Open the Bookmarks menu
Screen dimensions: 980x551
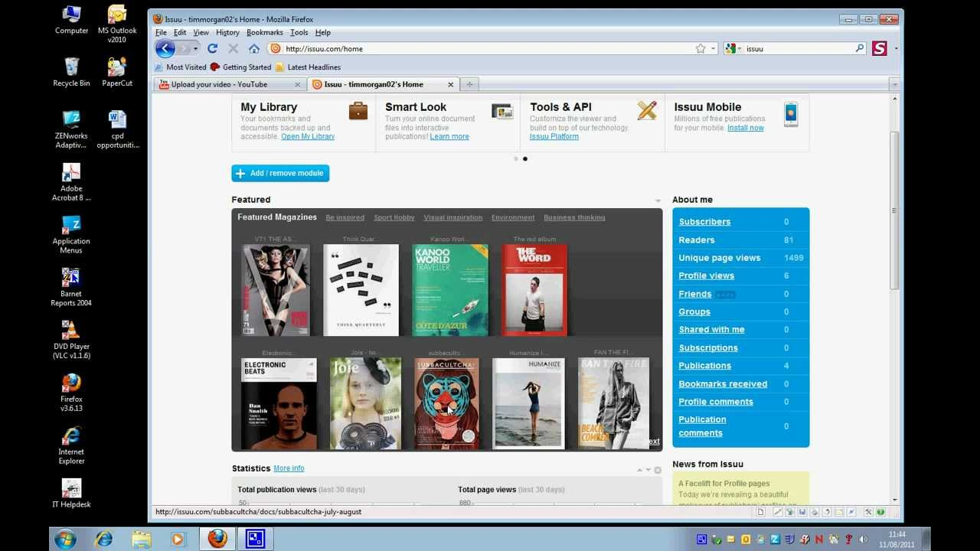tap(265, 32)
